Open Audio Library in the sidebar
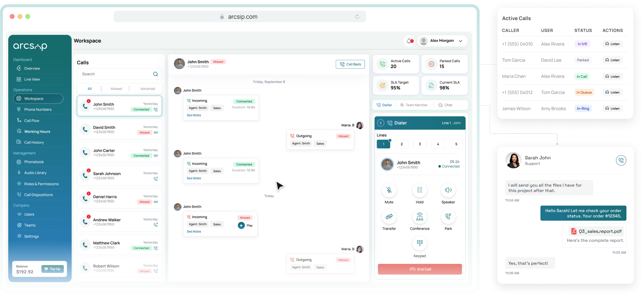Screen dimensions: 644x296 35,173
